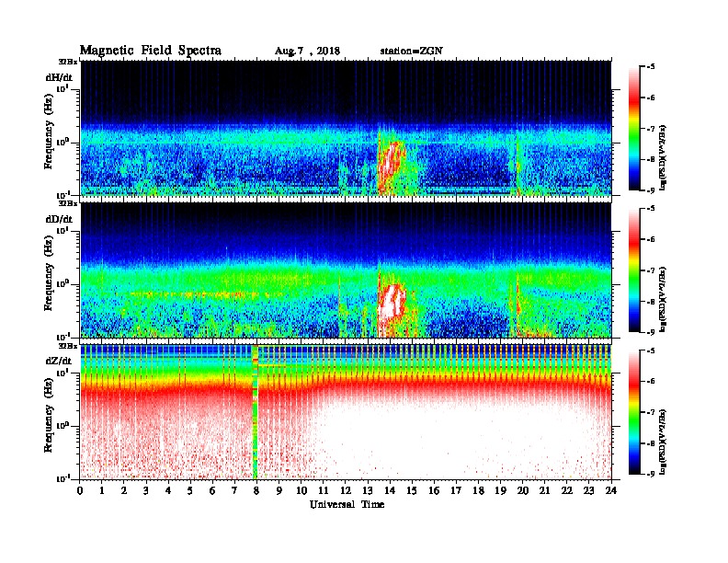The width and height of the screenshot is (728, 563).
Task: Click the dH/dt panel color scale bar
Action: click(x=634, y=128)
